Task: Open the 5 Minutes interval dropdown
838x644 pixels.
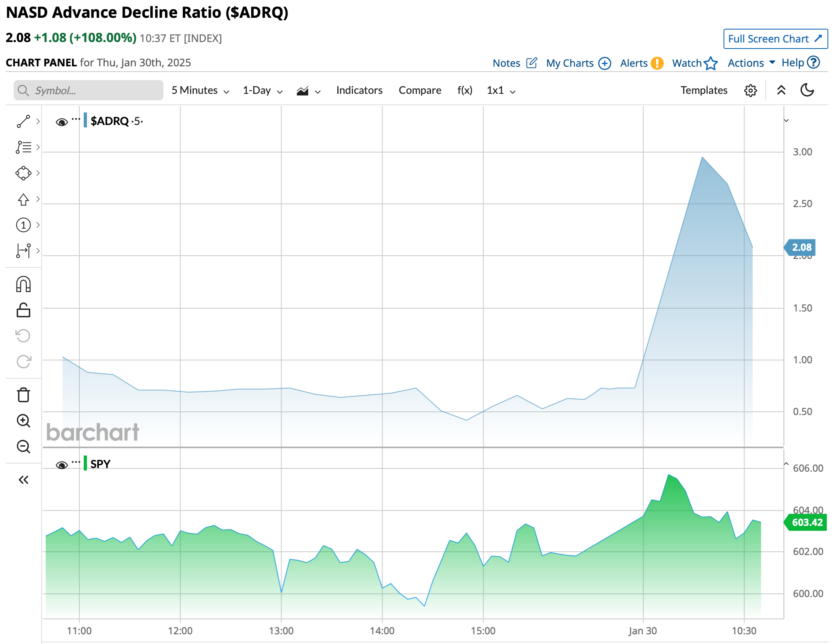Action: coord(200,90)
